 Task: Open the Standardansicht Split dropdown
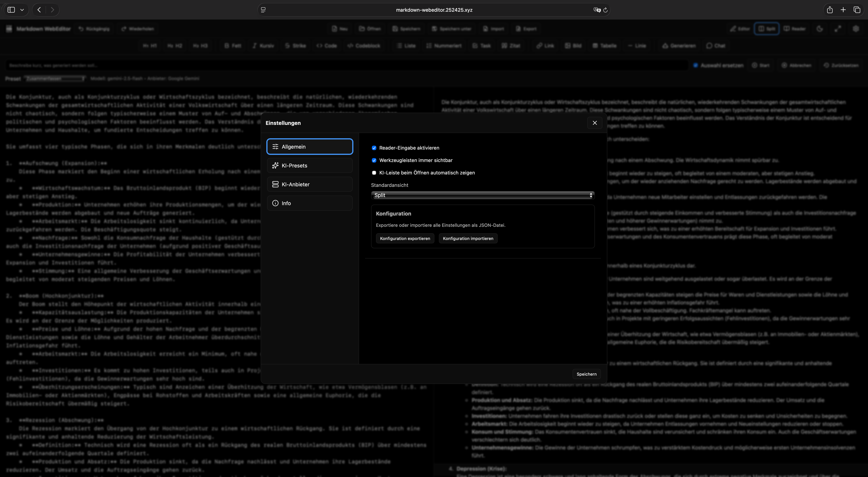(x=483, y=195)
